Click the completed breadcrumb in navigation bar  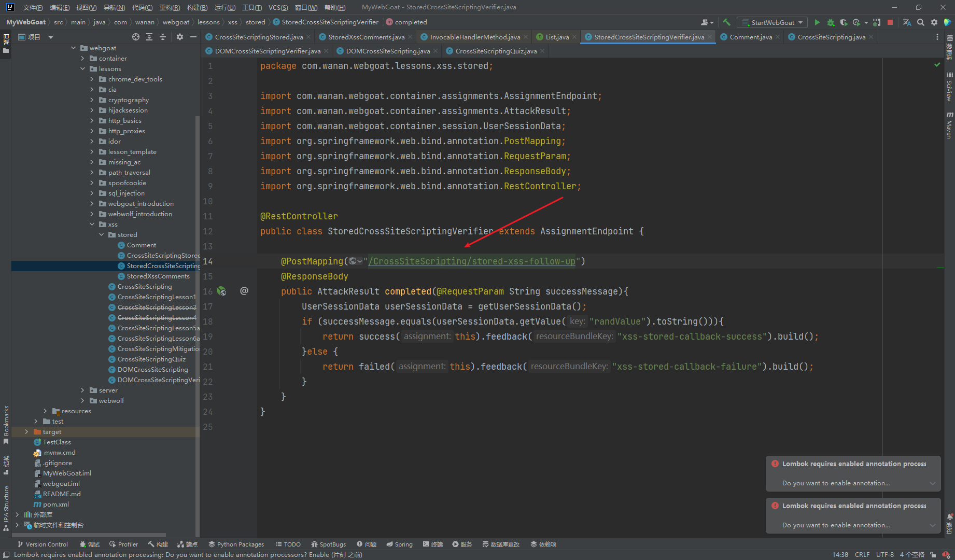pos(406,22)
